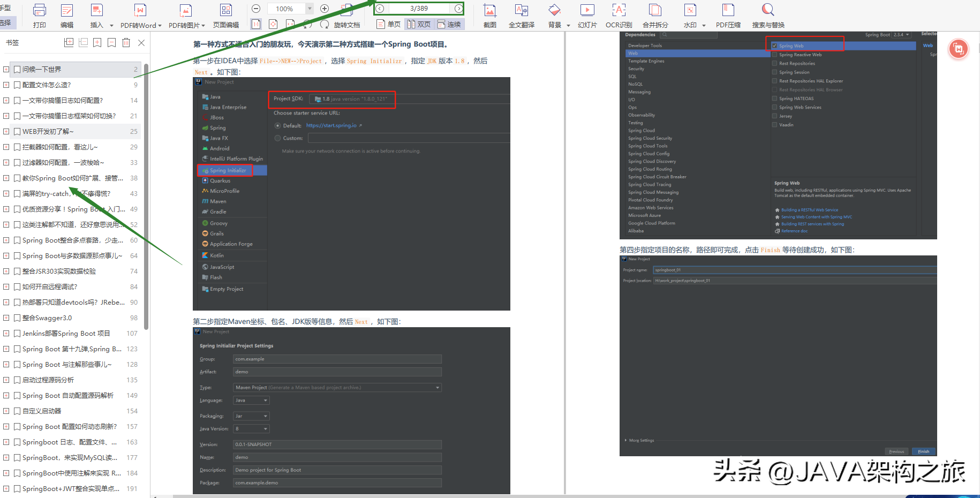Expand the 自定义启动器 bookmark
The width and height of the screenshot is (980, 498).
click(x=6, y=411)
